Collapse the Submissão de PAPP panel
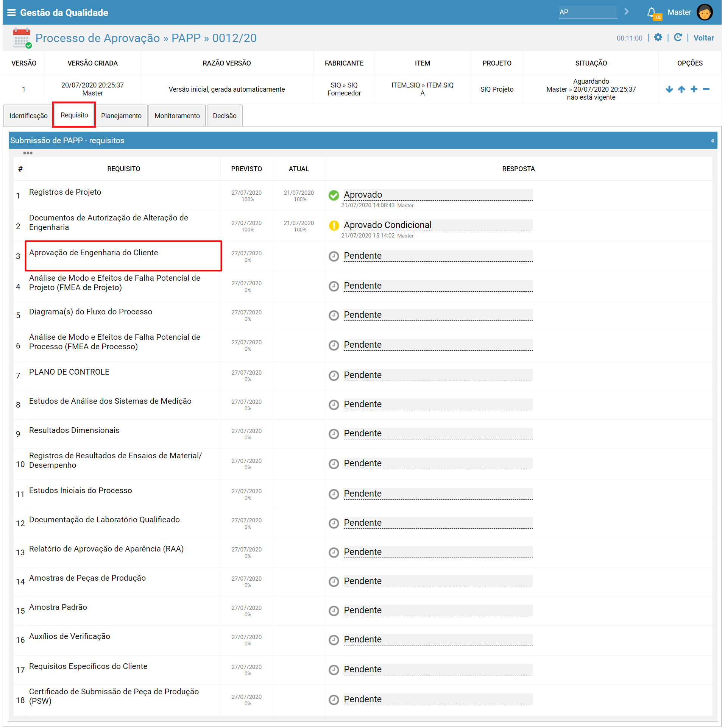Viewport: 722px width, 728px height. click(x=712, y=141)
